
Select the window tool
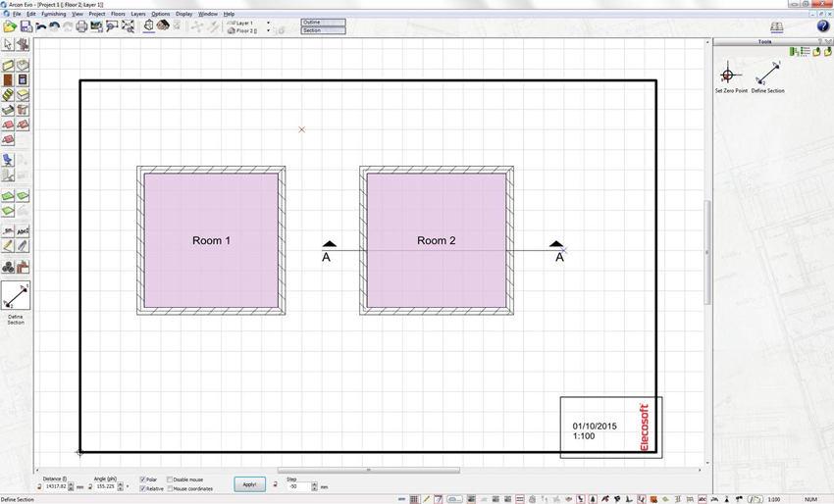point(23,80)
